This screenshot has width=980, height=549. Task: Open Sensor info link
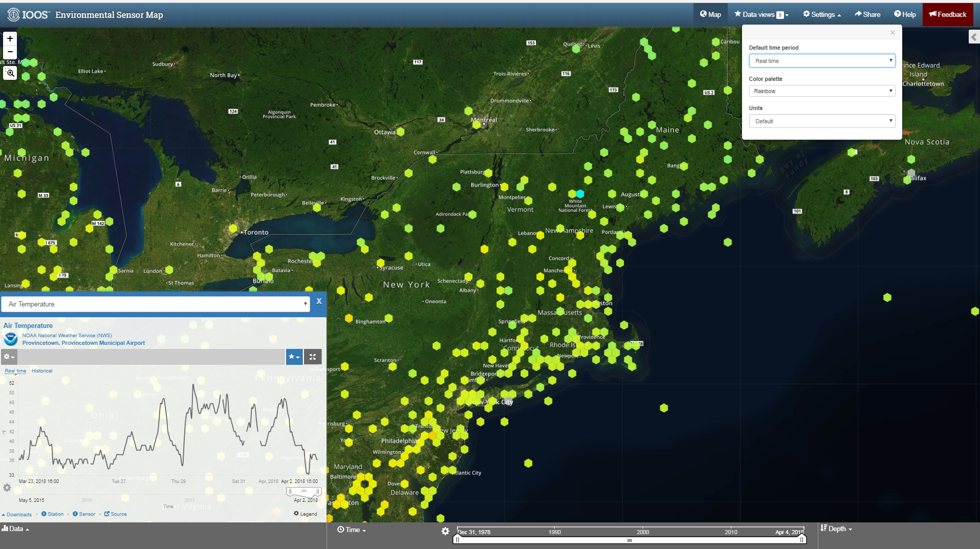[x=84, y=514]
